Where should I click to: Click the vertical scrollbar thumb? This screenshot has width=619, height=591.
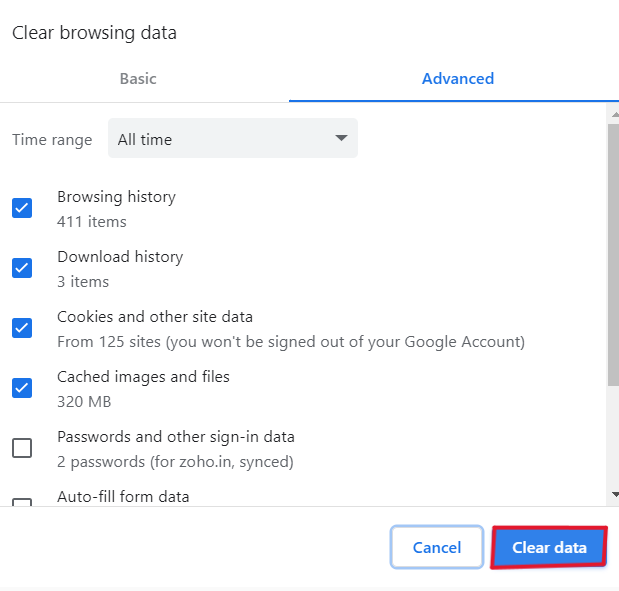click(x=613, y=255)
